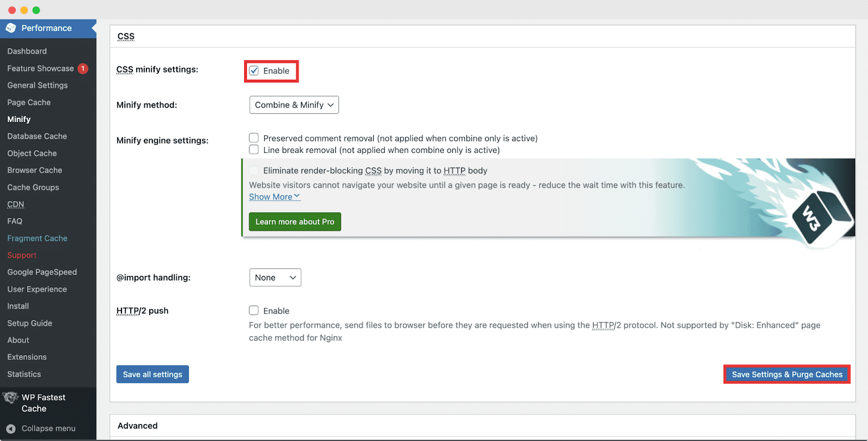Open the FAQ page
The width and height of the screenshot is (868, 441).
pos(15,221)
